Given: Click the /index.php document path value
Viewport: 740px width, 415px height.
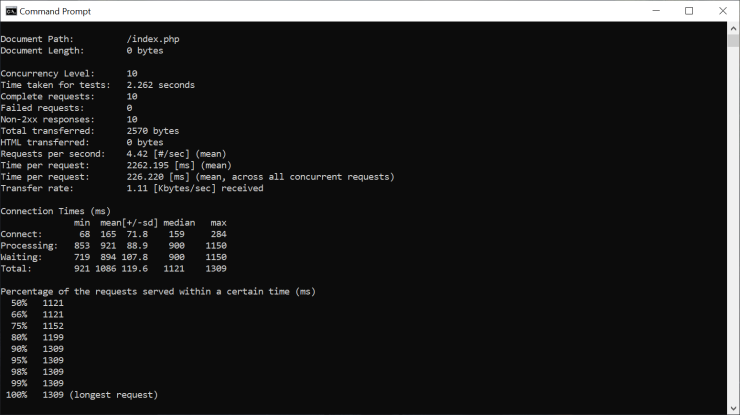Looking at the screenshot, I should click(153, 39).
